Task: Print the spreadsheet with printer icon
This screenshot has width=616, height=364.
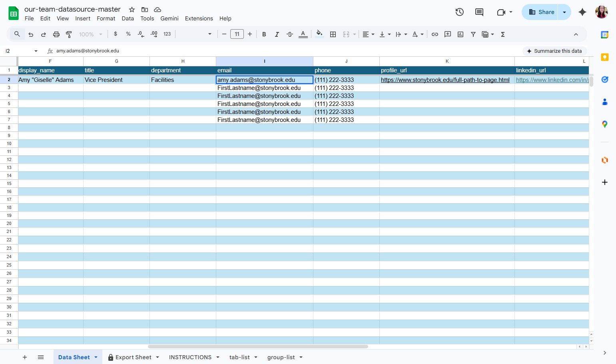Action: pyautogui.click(x=56, y=34)
